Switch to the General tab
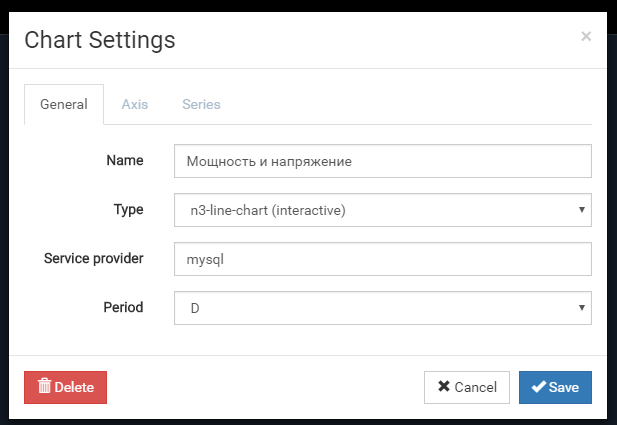Image resolution: width=617 pixels, height=425 pixels. coord(64,104)
